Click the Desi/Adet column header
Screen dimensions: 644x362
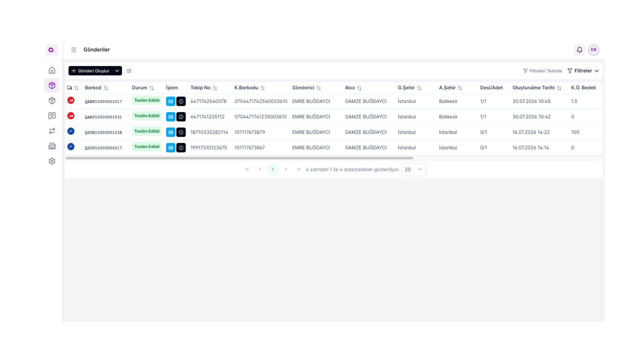click(491, 88)
